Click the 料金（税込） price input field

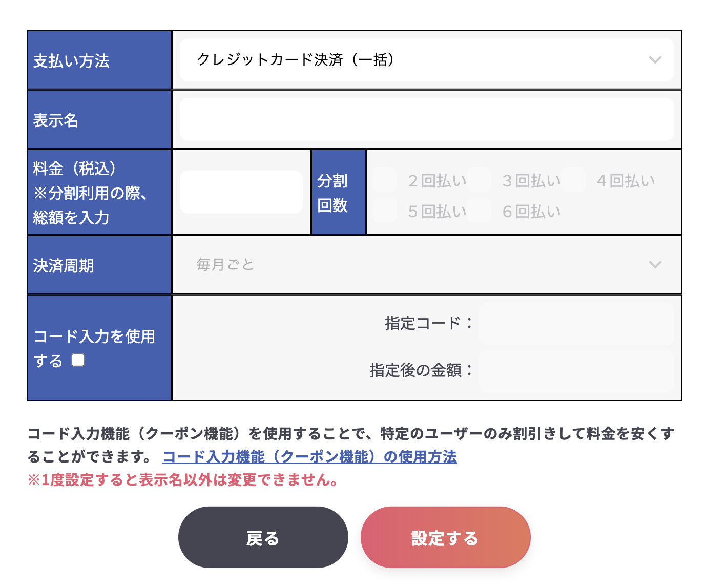pos(241,191)
